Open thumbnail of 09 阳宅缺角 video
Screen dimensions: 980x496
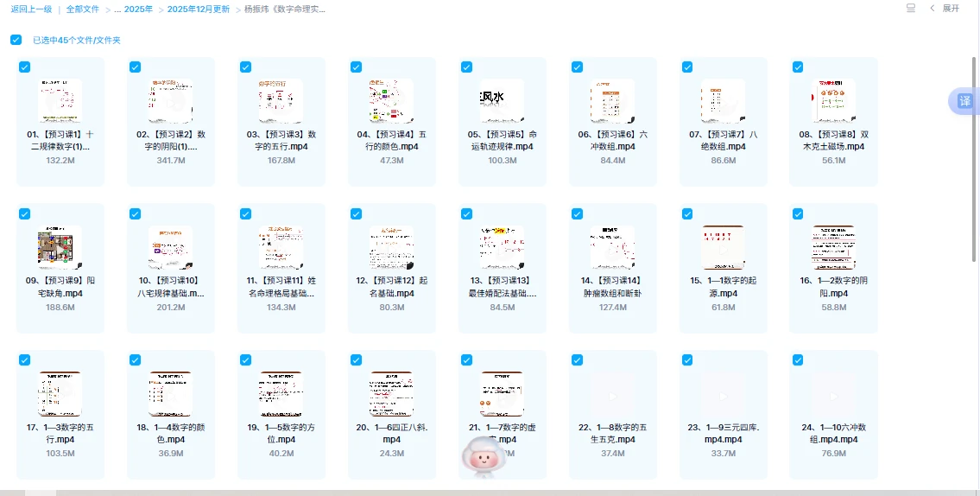pos(60,248)
